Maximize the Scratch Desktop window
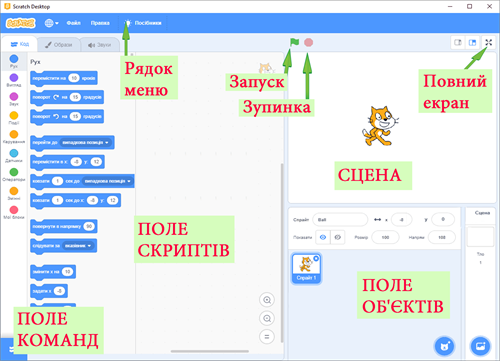Screen dimensions: 500x361 click(469, 6)
